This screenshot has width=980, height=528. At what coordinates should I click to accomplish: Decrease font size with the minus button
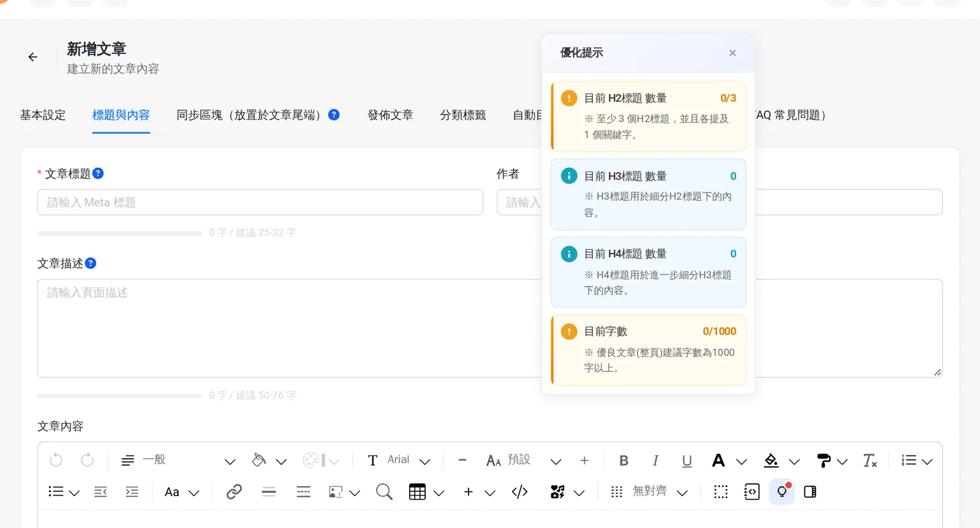click(462, 460)
